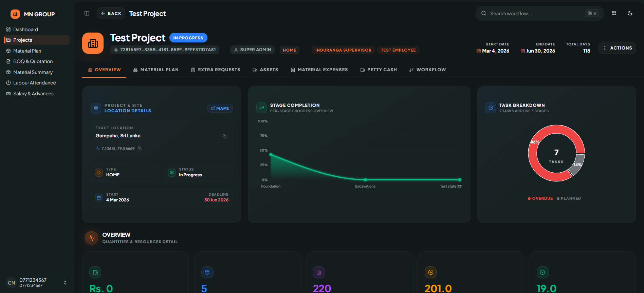Open BOQ & Quotation in sidebar
This screenshot has width=644, height=293.
click(37, 61)
